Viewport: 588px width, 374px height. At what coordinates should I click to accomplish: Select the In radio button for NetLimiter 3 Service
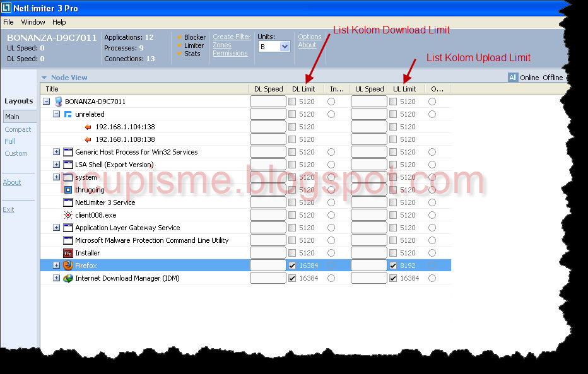(x=331, y=202)
